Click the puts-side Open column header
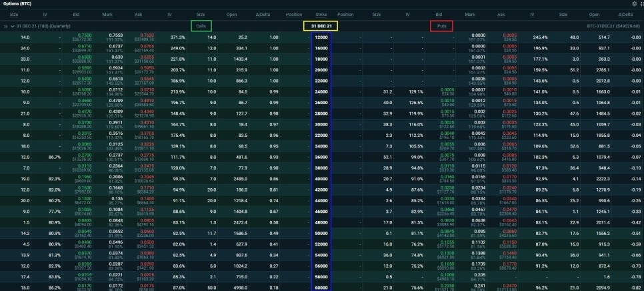This screenshot has height=291, width=644. click(x=594, y=15)
